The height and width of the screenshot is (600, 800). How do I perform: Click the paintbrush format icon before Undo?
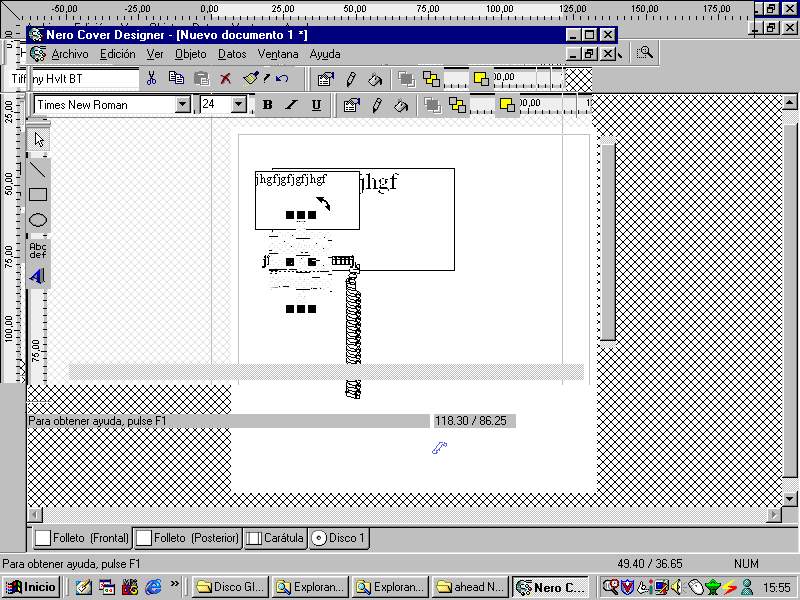(x=251, y=79)
